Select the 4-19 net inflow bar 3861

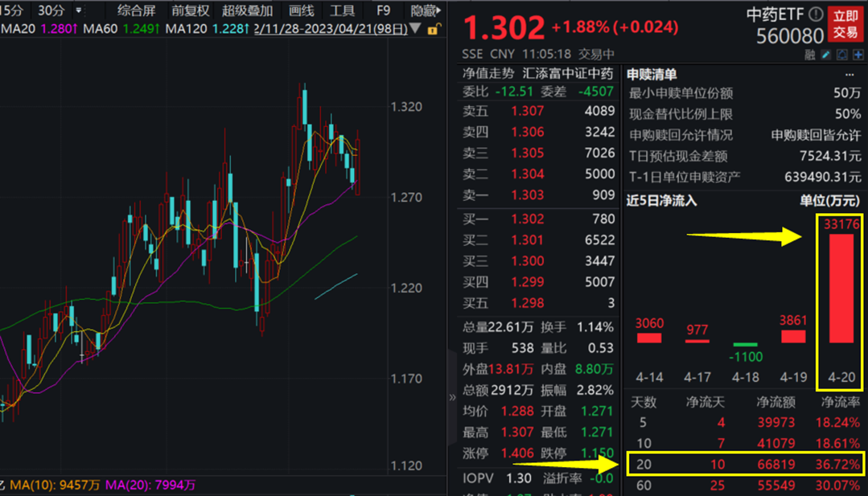(x=793, y=337)
